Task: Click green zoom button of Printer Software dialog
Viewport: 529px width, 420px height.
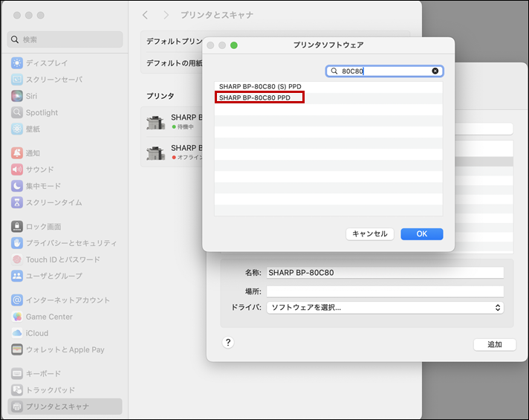Action: pos(234,45)
